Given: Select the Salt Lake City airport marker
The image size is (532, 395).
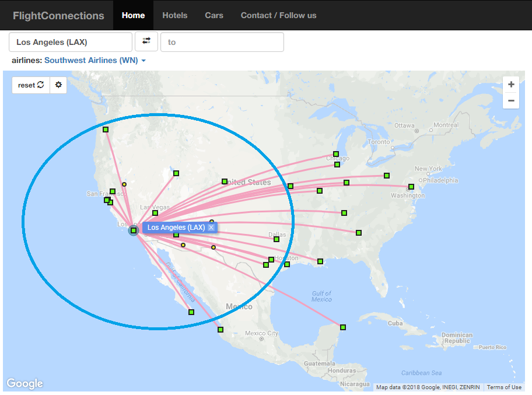Looking at the screenshot, I should click(176, 173).
